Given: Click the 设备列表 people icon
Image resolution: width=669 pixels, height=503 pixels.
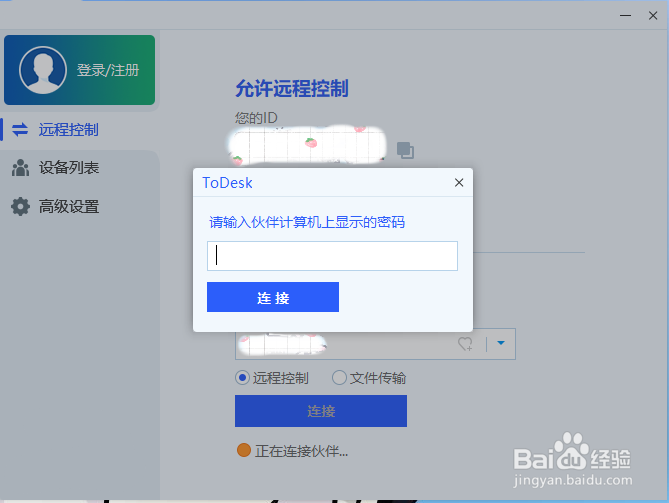Looking at the screenshot, I should coord(20,168).
